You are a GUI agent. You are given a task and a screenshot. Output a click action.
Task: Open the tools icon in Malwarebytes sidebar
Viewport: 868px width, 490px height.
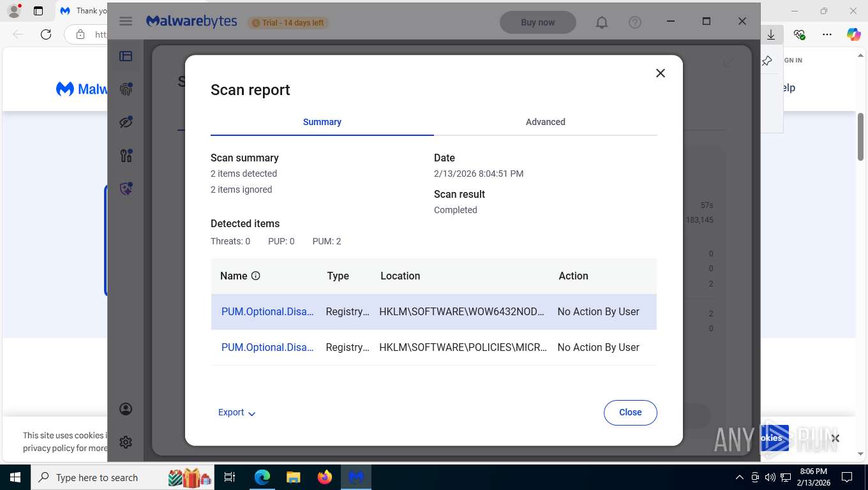(x=126, y=155)
